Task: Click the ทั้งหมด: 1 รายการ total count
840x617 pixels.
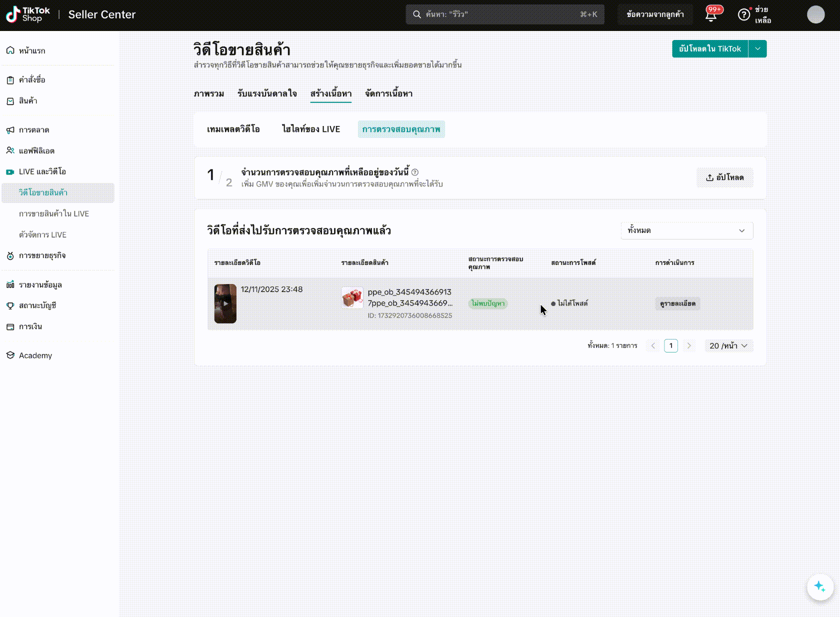Action: point(612,346)
